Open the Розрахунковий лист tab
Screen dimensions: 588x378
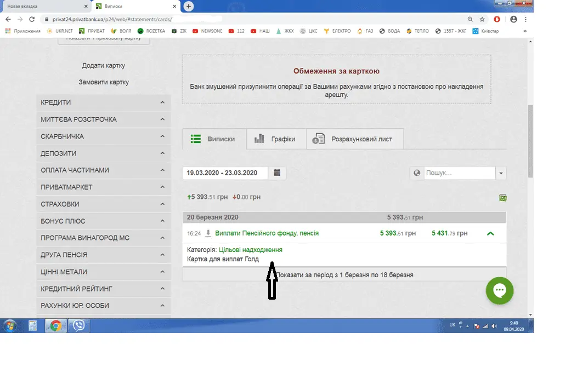coord(355,139)
